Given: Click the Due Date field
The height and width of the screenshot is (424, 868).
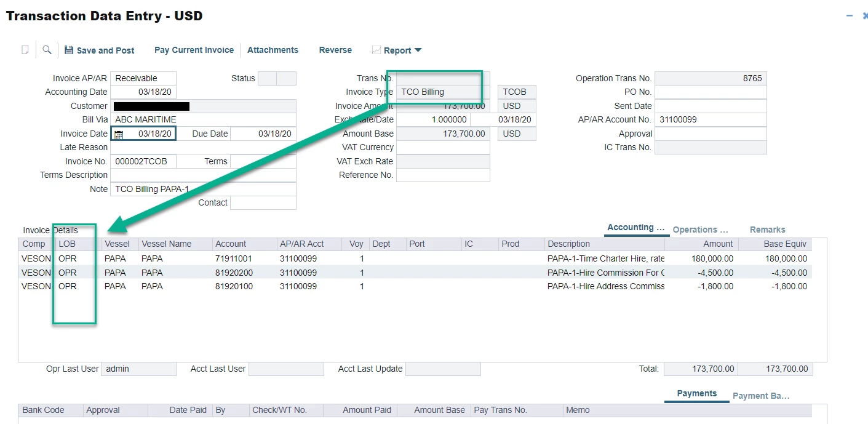Looking at the screenshot, I should point(263,134).
